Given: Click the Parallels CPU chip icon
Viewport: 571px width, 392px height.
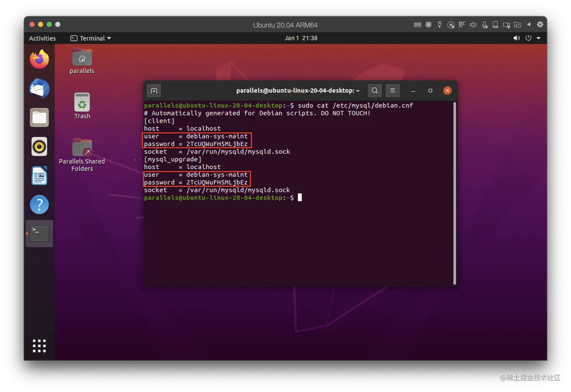Looking at the screenshot, I should [x=428, y=25].
